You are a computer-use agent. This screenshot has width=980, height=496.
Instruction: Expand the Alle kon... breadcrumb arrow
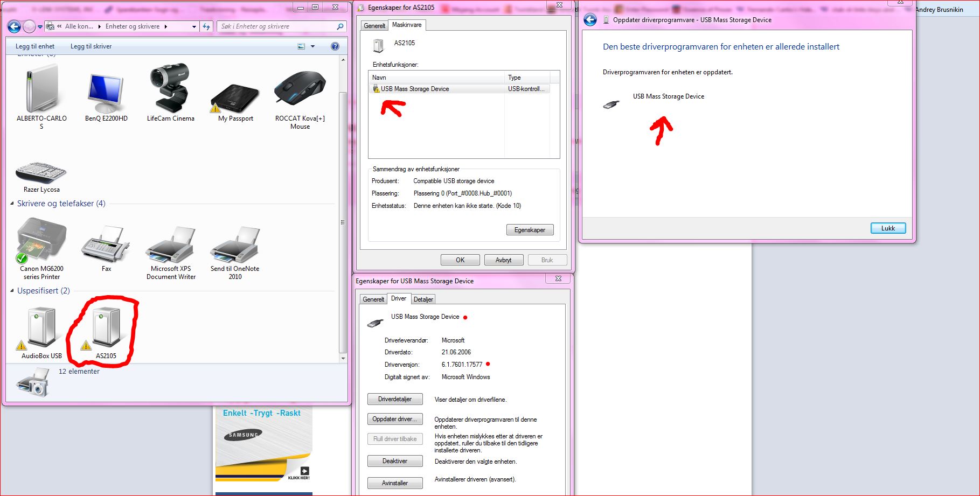(99, 26)
